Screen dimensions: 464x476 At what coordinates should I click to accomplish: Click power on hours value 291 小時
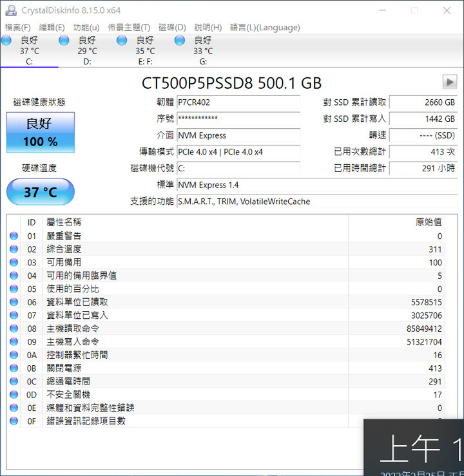[423, 168]
